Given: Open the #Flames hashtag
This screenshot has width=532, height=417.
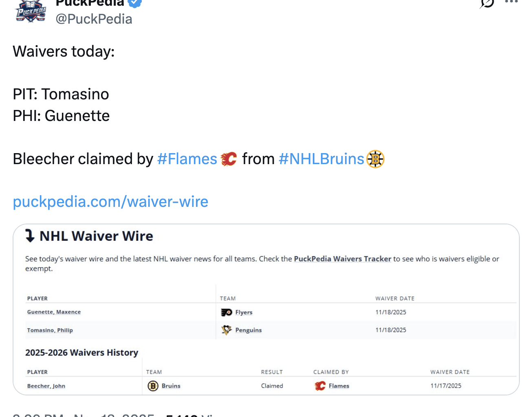Looking at the screenshot, I should (x=187, y=159).
